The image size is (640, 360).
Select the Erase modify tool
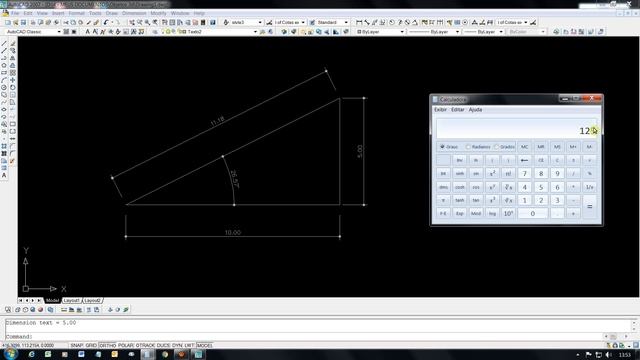[13, 44]
